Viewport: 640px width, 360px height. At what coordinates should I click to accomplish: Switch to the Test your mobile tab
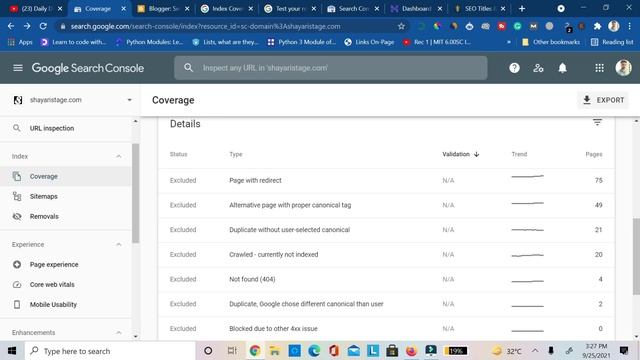pos(290,9)
